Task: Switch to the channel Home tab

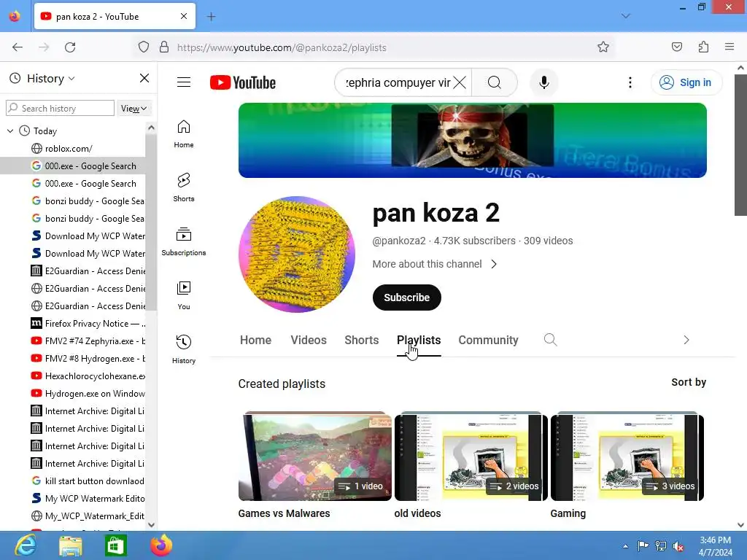Action: pyautogui.click(x=256, y=340)
